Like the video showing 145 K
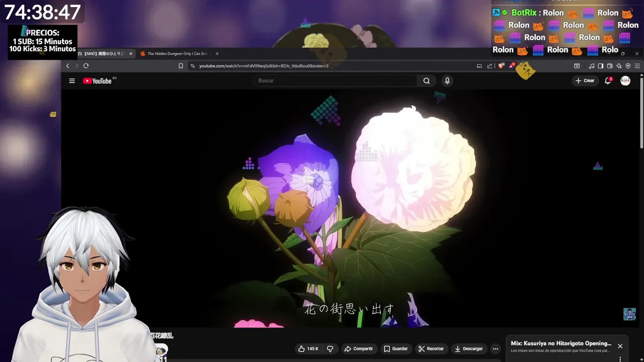The width and height of the screenshot is (644, 362). pyautogui.click(x=308, y=348)
